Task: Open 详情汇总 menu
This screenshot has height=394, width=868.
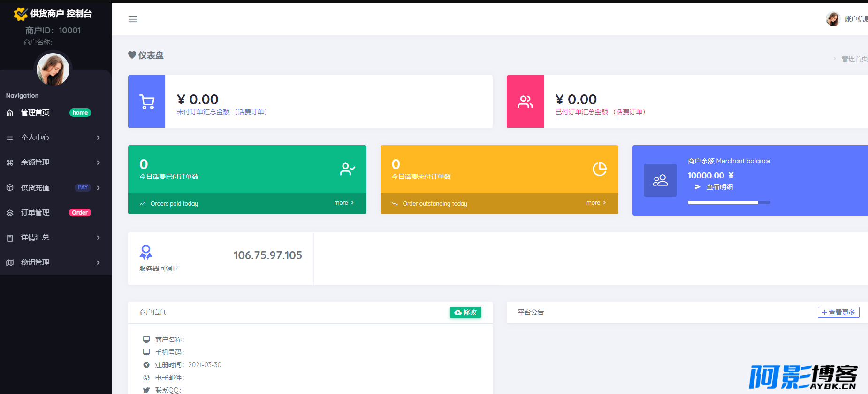Action: 35,238
